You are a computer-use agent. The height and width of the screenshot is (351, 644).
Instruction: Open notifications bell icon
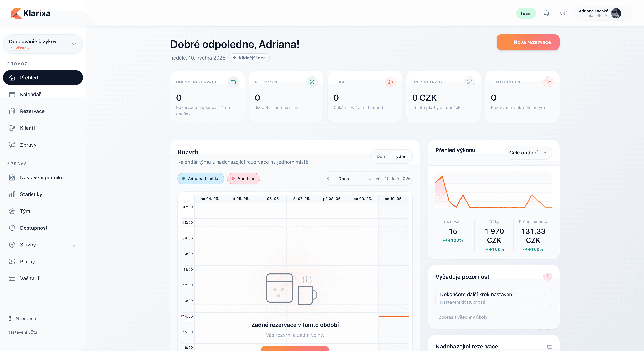(547, 13)
